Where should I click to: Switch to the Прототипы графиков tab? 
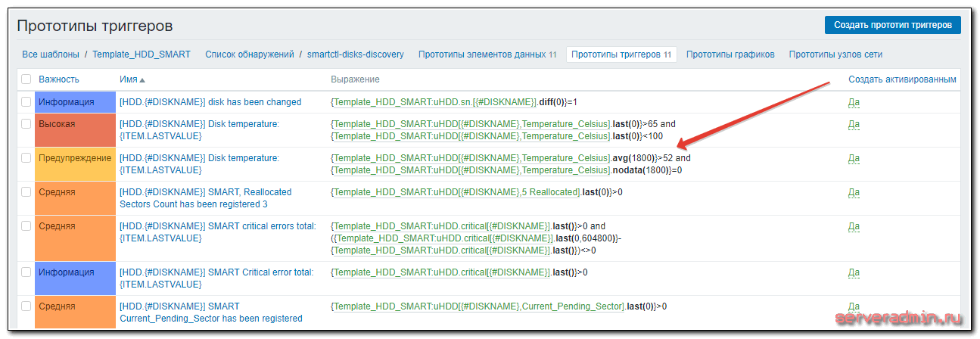click(x=730, y=54)
